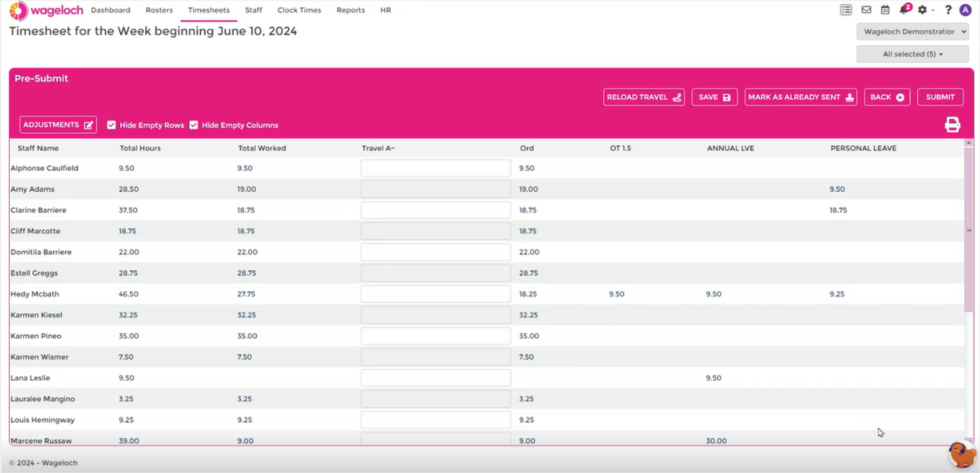Click the OT 1.5 column header
Viewport: 980px width, 473px height.
620,148
